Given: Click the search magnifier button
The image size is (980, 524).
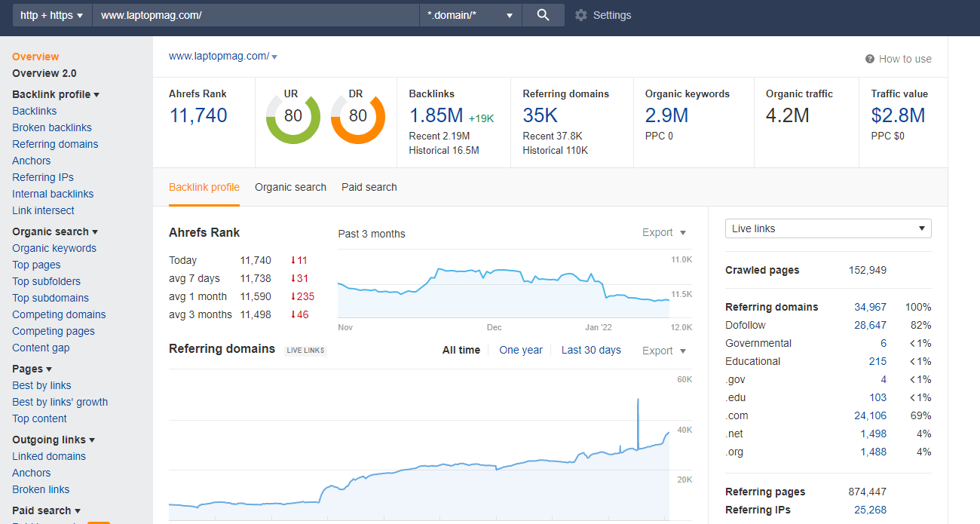Looking at the screenshot, I should click(x=543, y=15).
